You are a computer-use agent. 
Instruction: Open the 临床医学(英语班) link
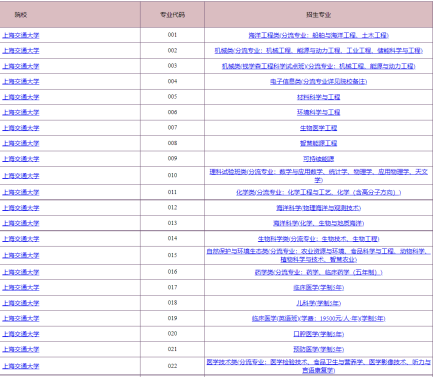[x=318, y=319]
